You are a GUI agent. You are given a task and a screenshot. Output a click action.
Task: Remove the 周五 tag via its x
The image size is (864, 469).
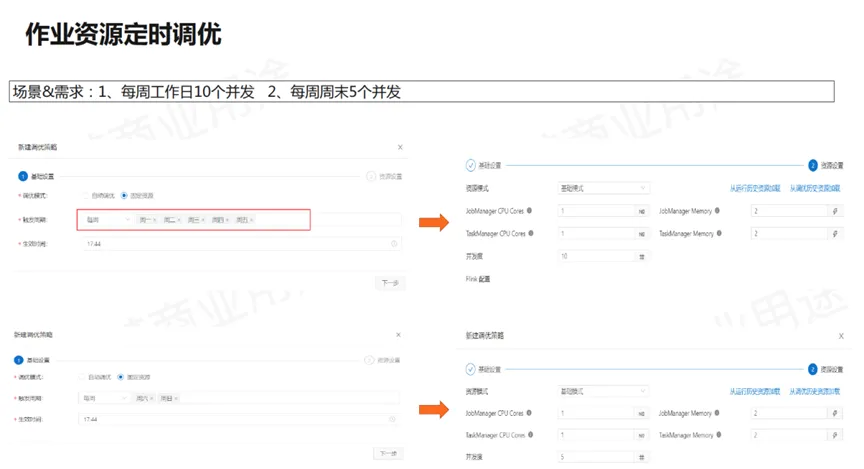point(251,220)
